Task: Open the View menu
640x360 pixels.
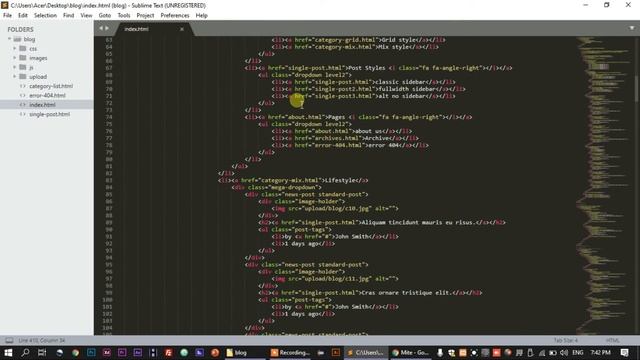Action: pos(86,15)
